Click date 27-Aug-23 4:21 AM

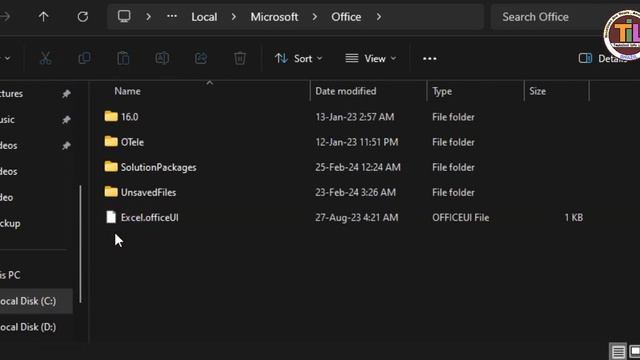pos(357,218)
